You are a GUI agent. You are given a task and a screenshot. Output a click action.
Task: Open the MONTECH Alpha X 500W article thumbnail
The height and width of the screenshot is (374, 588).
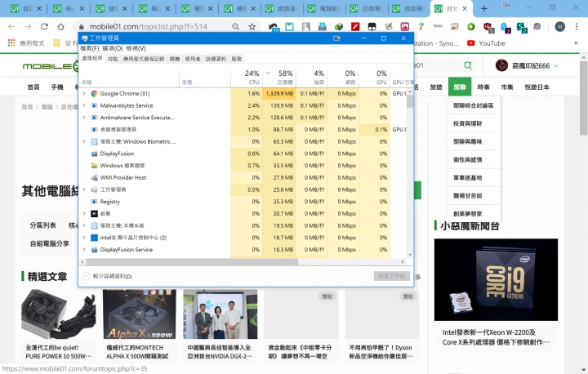pos(139,314)
